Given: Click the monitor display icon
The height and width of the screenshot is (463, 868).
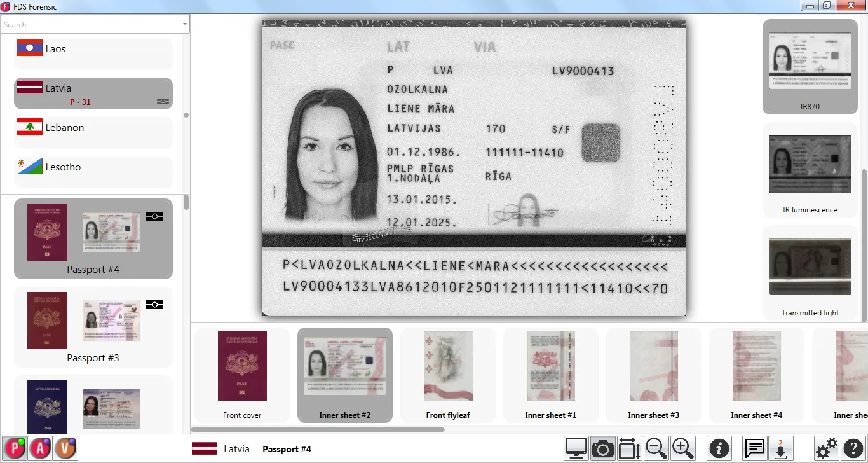Looking at the screenshot, I should [x=576, y=448].
